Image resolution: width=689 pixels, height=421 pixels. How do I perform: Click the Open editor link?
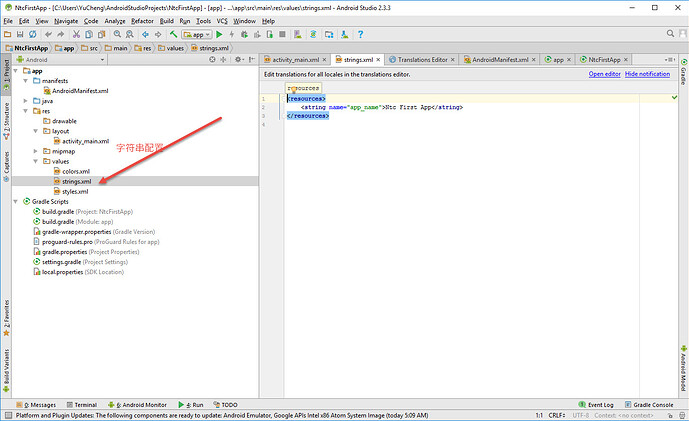[x=604, y=74]
